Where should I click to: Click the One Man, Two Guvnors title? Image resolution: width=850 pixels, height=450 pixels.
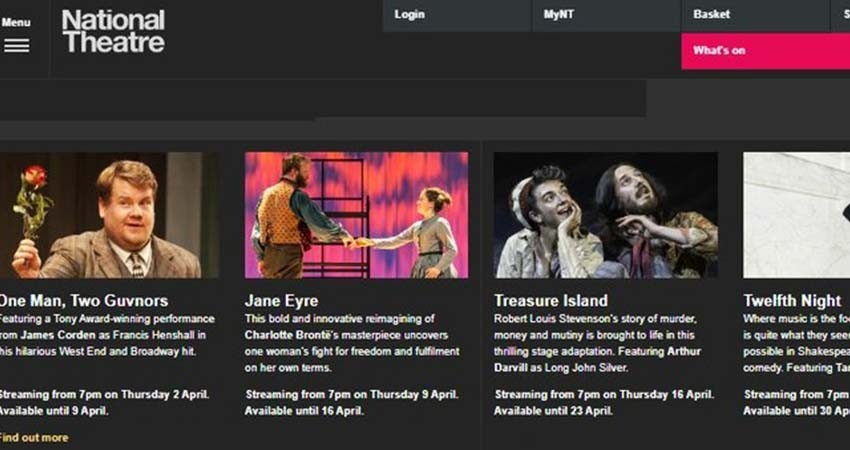click(84, 300)
